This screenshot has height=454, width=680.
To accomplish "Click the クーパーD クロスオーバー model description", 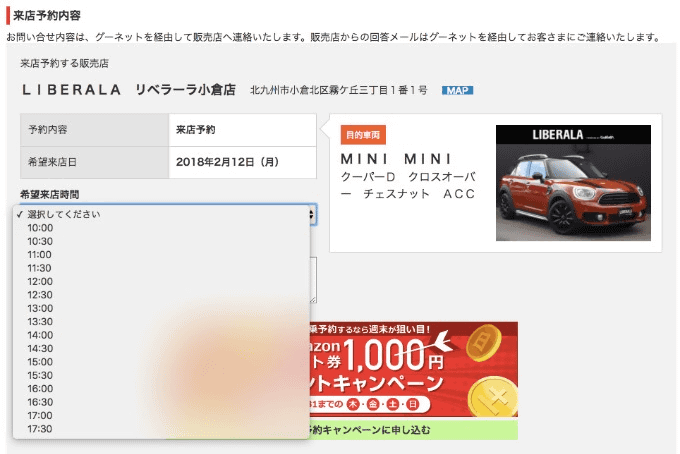I will 408,185.
